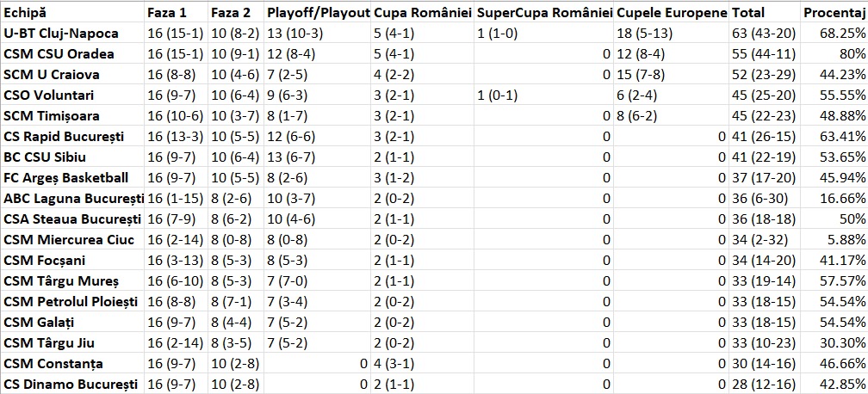Click the 63 (43-20) total cell
Viewport: 868px width, 394px height.
point(765,34)
